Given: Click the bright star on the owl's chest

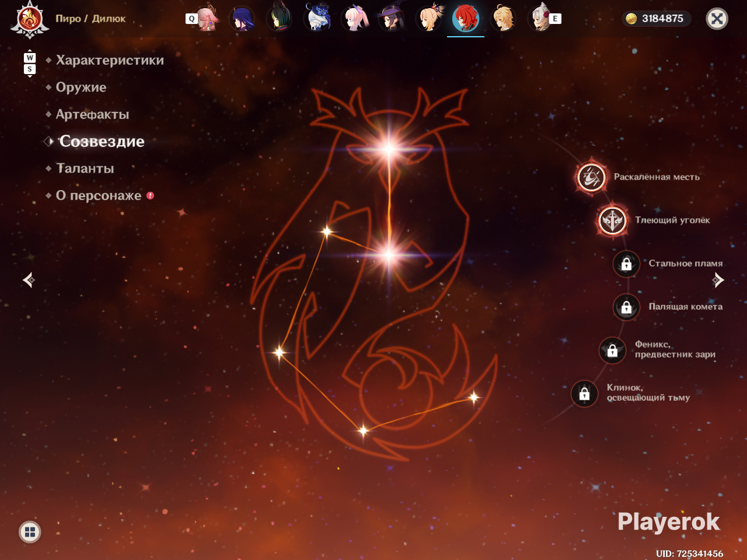Looking at the screenshot, I should pyautogui.click(x=389, y=255).
